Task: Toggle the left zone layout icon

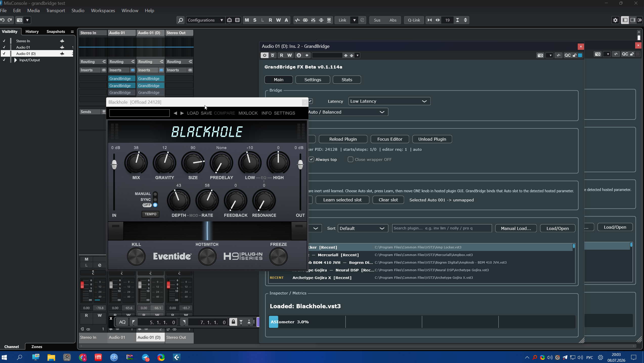Action: pos(625,20)
